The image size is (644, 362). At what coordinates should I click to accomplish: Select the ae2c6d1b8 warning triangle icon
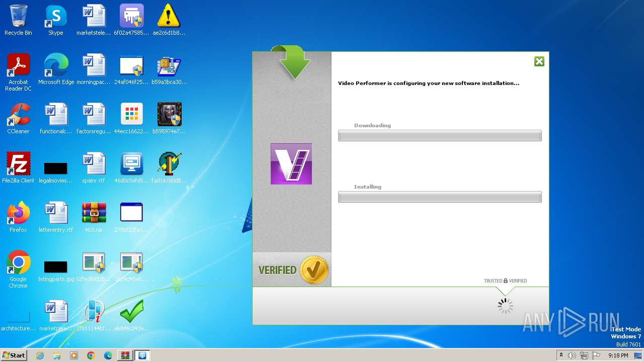click(169, 20)
